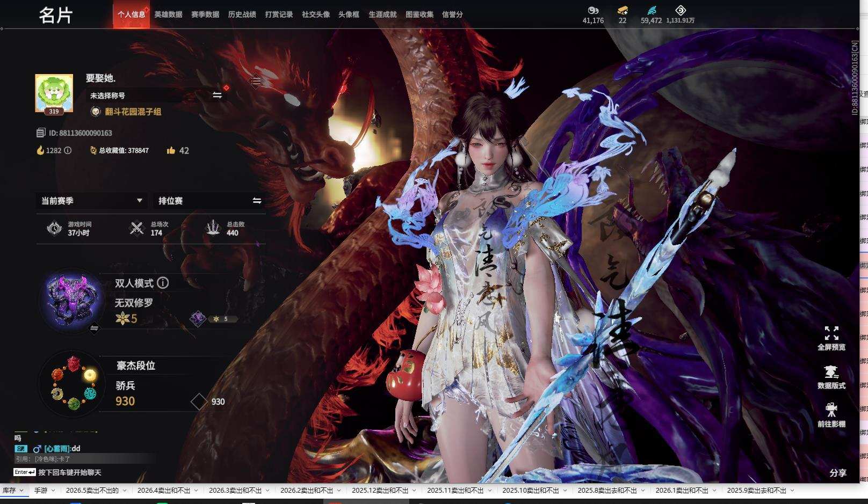Image resolution: width=868 pixels, height=504 pixels.
Task: Click the cabbage dog profile avatar
Action: 54,93
